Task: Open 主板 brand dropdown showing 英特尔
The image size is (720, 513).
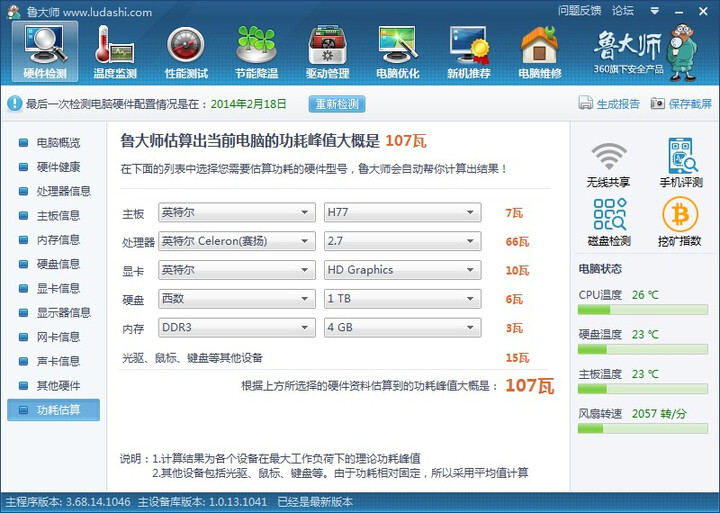Action: (237, 212)
